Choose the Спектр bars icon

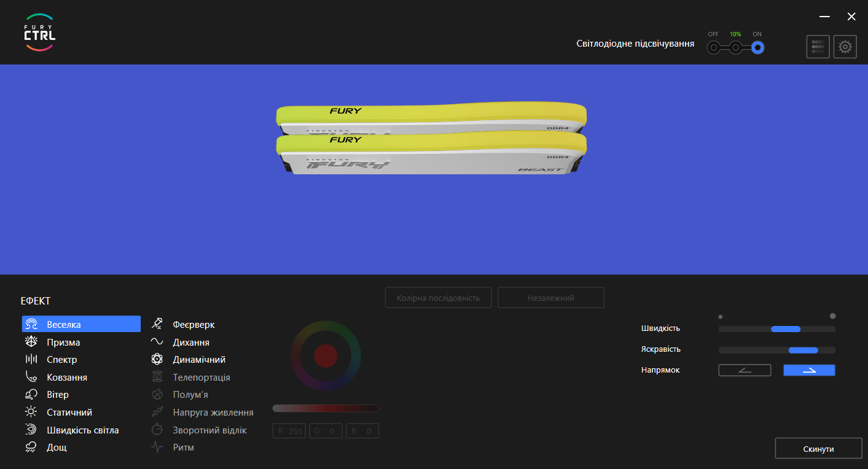coord(31,359)
